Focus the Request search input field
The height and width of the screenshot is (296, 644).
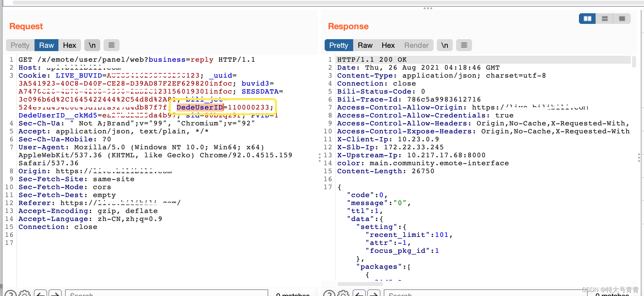167,293
